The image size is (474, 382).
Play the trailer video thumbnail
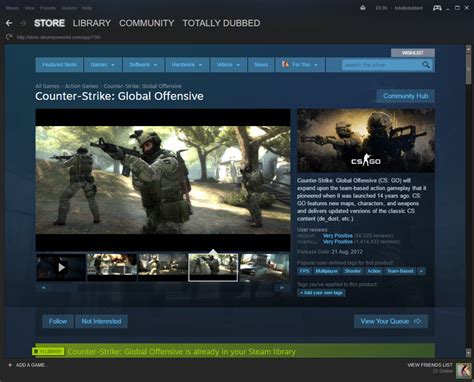pos(61,267)
